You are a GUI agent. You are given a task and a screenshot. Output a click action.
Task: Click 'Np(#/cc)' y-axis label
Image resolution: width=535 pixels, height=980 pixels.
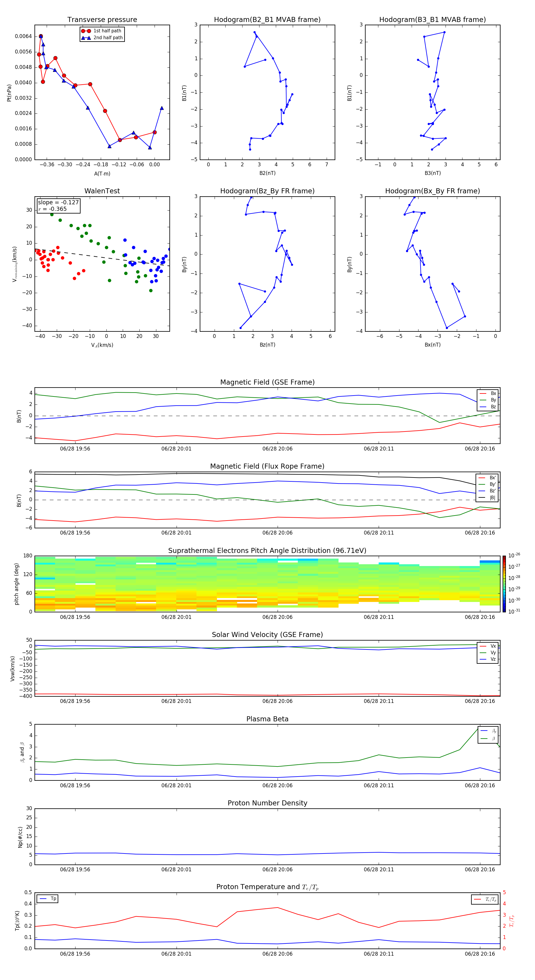[20, 837]
